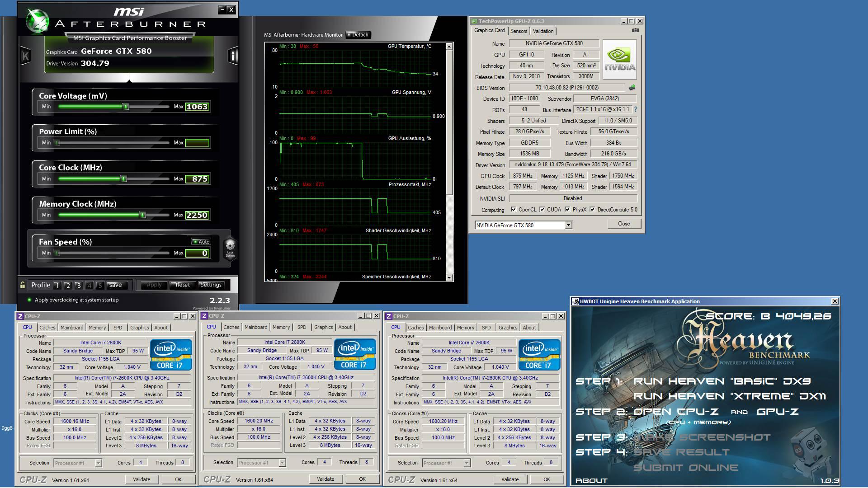868x488 pixels.
Task: Click the MSI Afterburner dragon logo
Action: [37, 20]
